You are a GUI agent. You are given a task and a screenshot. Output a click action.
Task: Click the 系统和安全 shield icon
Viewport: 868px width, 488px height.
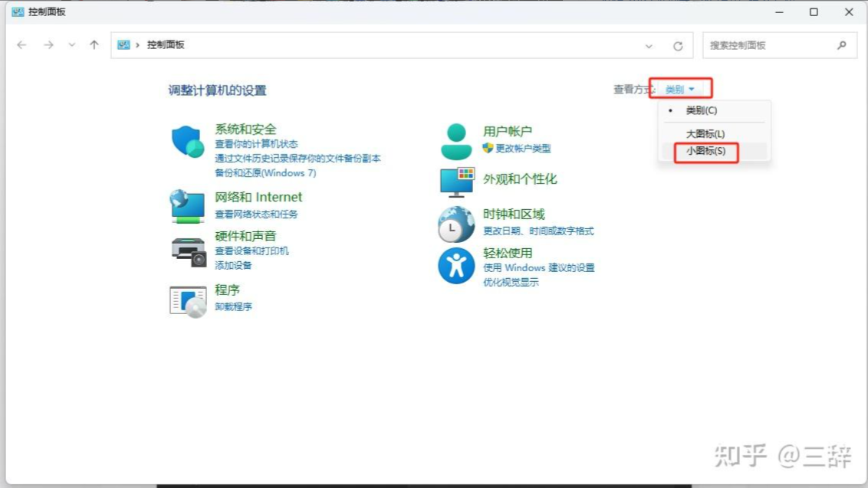187,142
